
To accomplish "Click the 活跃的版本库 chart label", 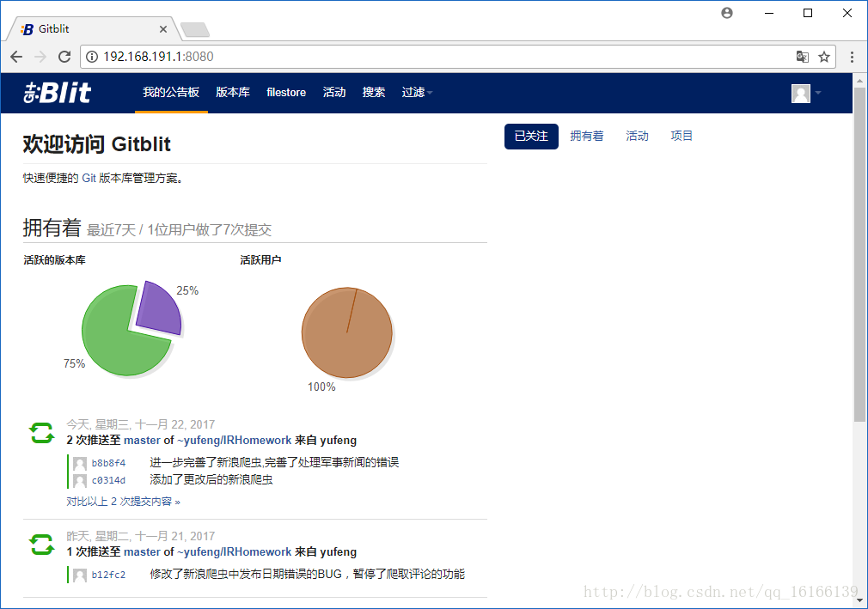I will 54,260.
